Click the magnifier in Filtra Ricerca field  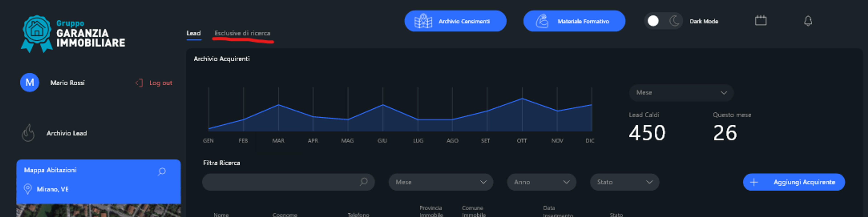[x=363, y=182]
